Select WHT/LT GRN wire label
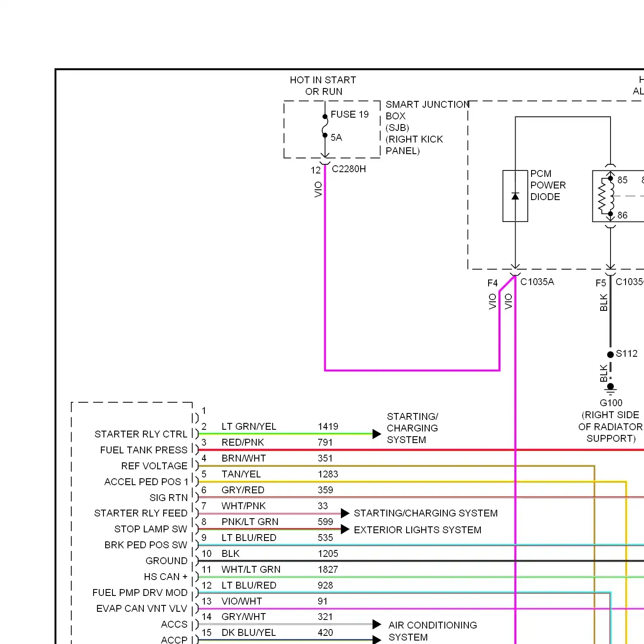Viewport: 644px width, 644px height. coord(251,570)
